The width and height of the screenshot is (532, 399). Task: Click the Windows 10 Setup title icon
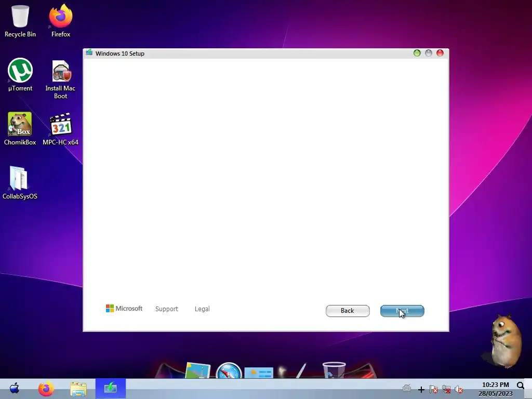pyautogui.click(x=89, y=53)
